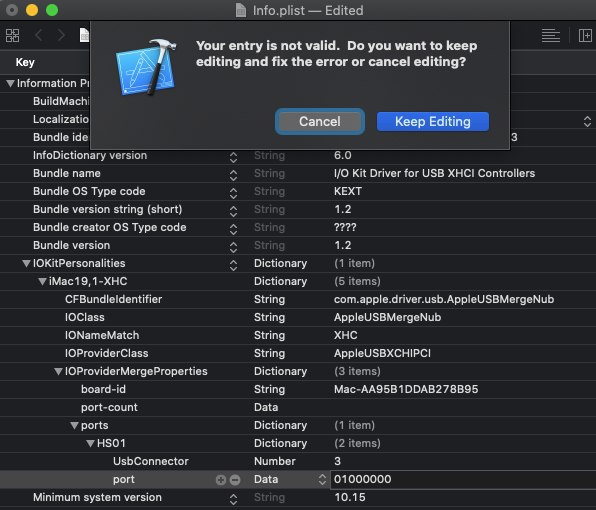This screenshot has height=510, width=596.
Task: Select the IOProviderClass row
Action: pos(298,353)
